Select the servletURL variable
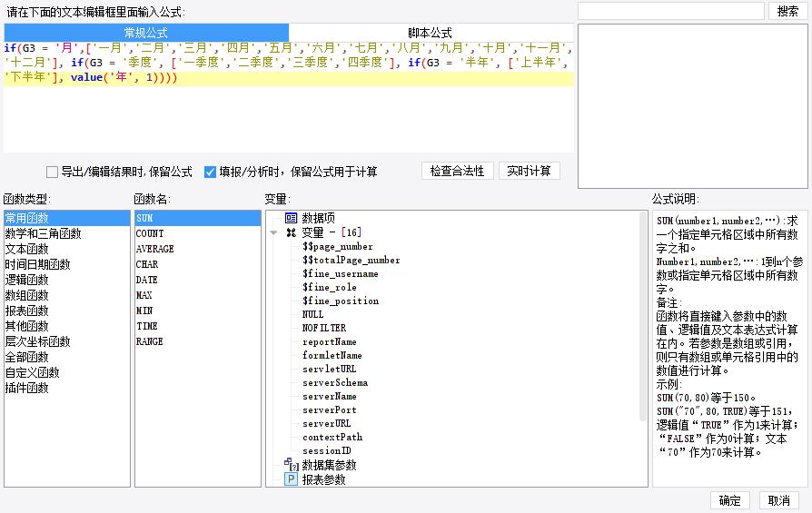The width and height of the screenshot is (812, 513). [330, 369]
